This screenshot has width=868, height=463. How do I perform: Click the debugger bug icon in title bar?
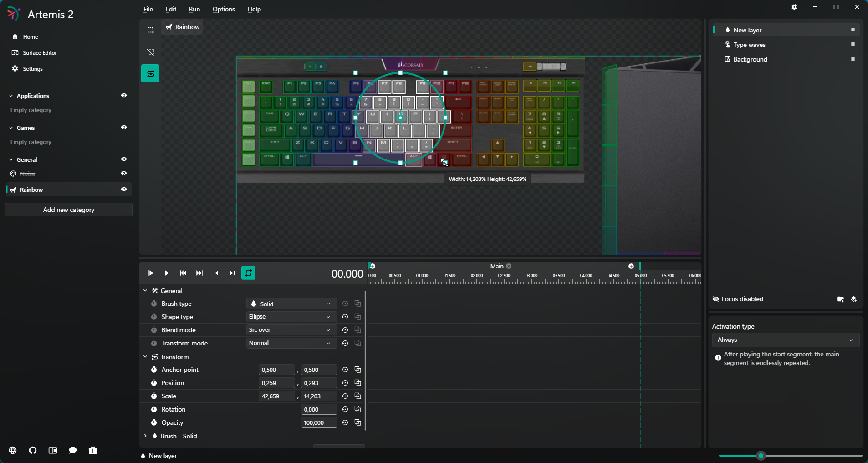coord(794,7)
